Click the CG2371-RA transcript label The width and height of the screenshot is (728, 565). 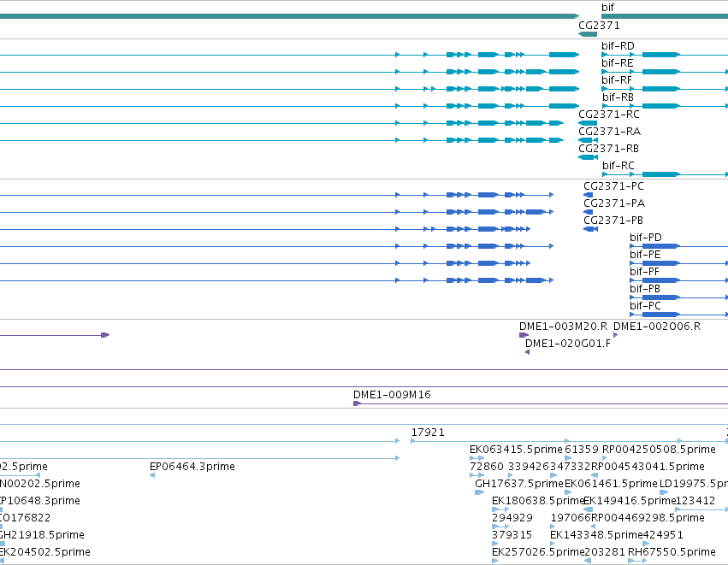609,132
